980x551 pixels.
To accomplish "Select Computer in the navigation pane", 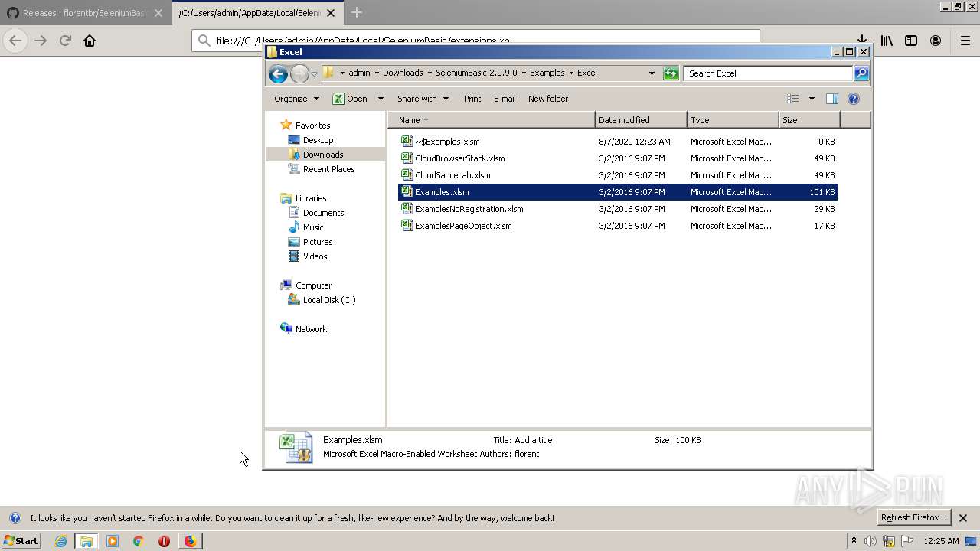I will 313,285.
